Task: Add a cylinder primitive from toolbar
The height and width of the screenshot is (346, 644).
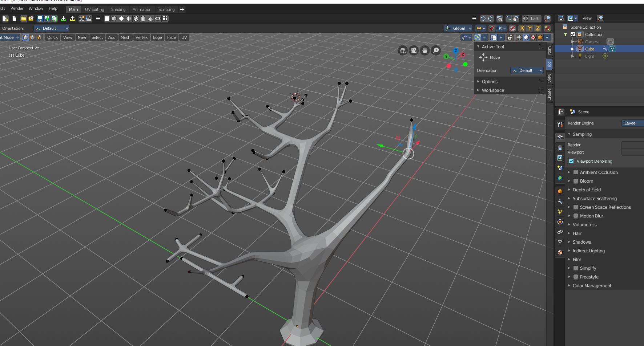Action: point(143,19)
